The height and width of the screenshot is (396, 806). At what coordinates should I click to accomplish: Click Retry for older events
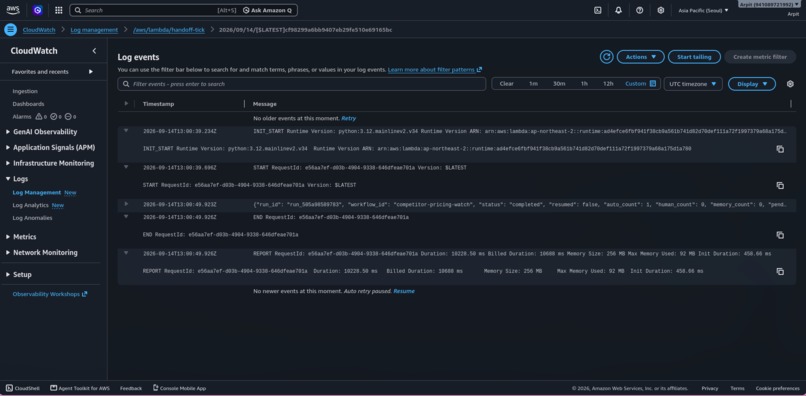[x=349, y=118]
